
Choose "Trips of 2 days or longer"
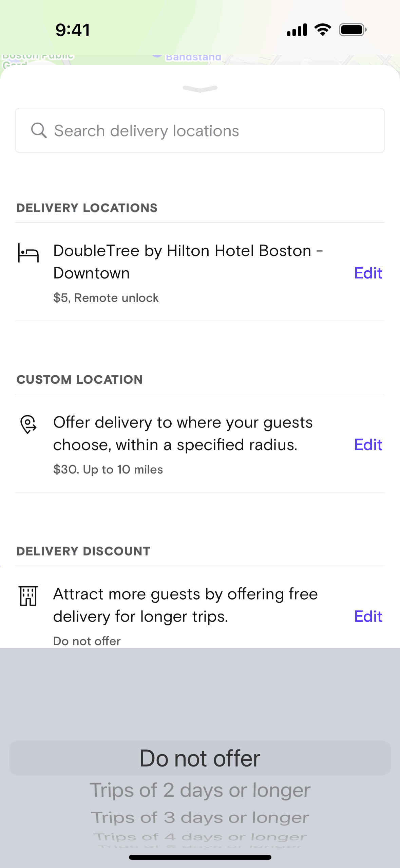pos(200,790)
